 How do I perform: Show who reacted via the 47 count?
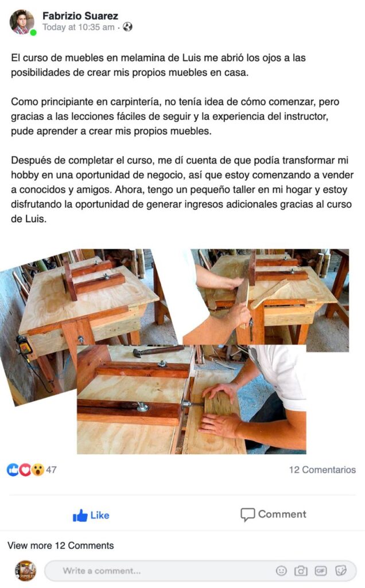51,470
